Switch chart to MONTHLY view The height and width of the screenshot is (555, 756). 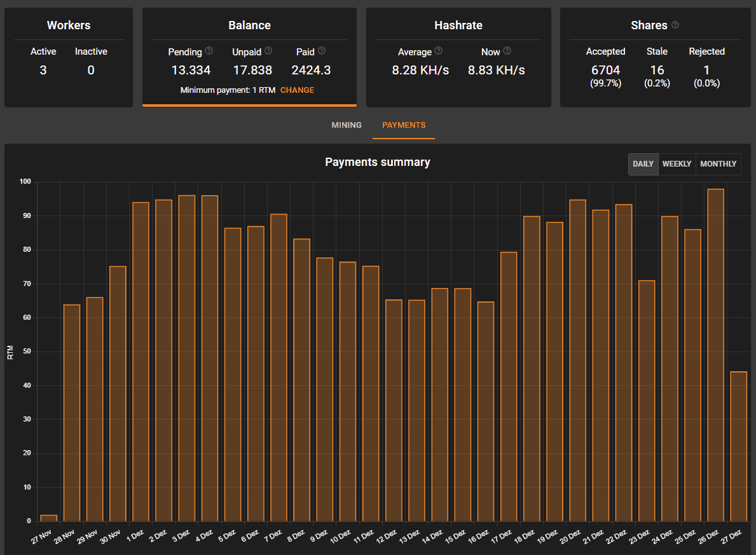click(x=718, y=164)
